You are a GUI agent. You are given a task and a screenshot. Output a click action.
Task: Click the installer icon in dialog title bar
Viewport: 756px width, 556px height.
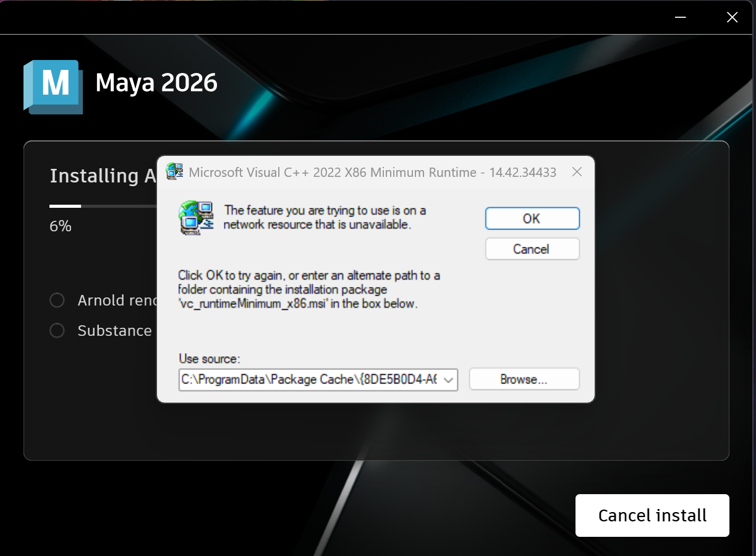click(x=175, y=172)
